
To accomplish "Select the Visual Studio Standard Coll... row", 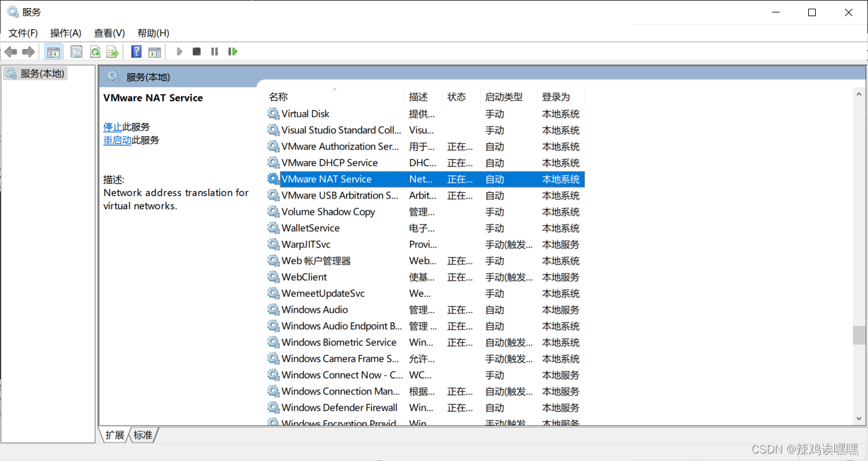I will pos(426,130).
